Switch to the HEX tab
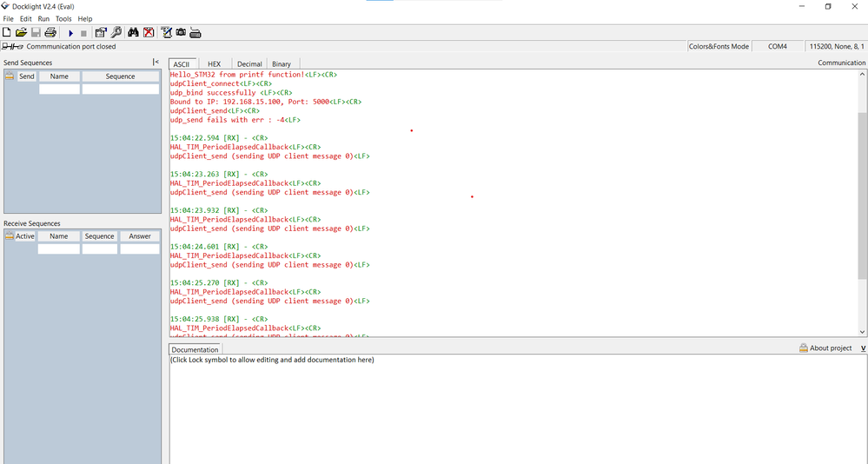The height and width of the screenshot is (464, 868). [215, 64]
